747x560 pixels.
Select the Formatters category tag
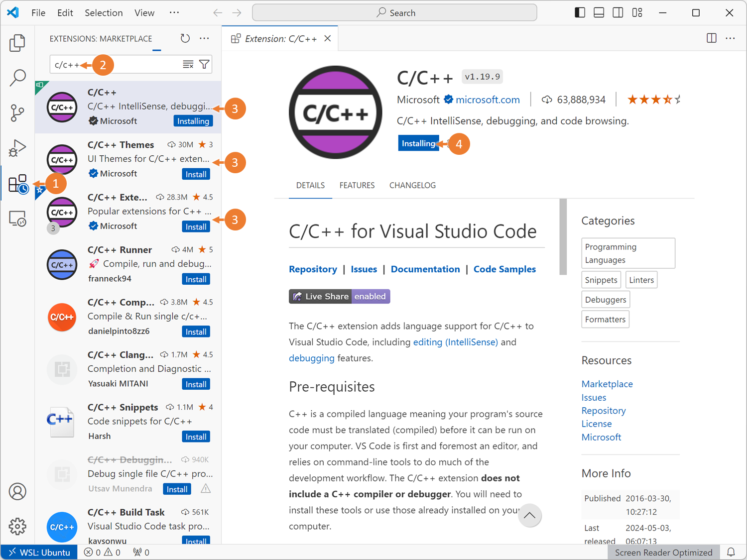(x=605, y=319)
